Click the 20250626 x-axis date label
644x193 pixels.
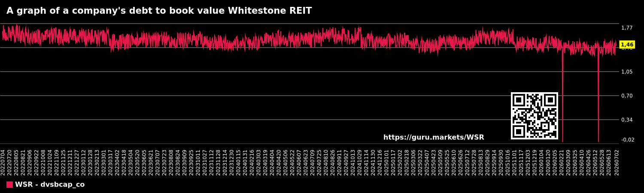click(x=461, y=162)
